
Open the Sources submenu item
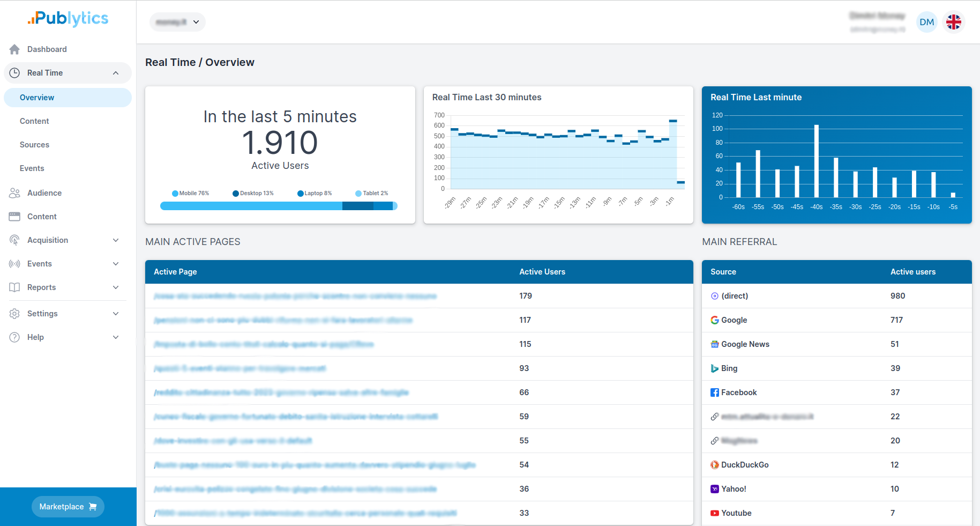[x=34, y=145]
